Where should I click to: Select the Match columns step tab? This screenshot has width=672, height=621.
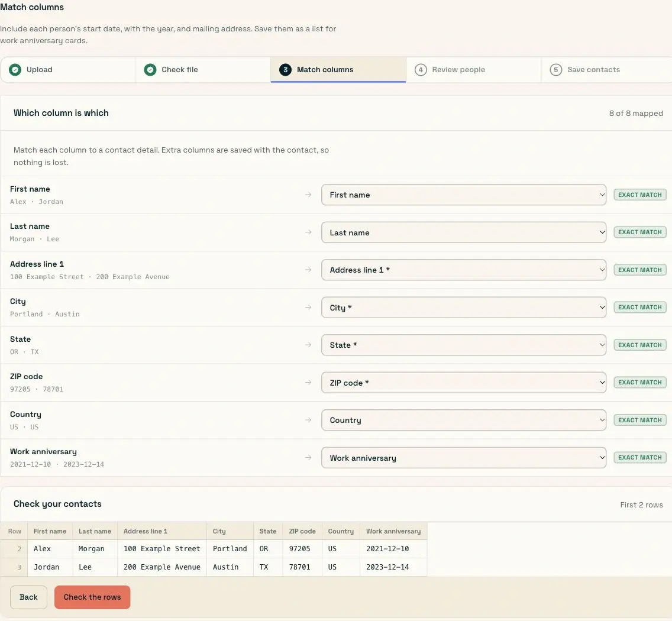point(338,69)
